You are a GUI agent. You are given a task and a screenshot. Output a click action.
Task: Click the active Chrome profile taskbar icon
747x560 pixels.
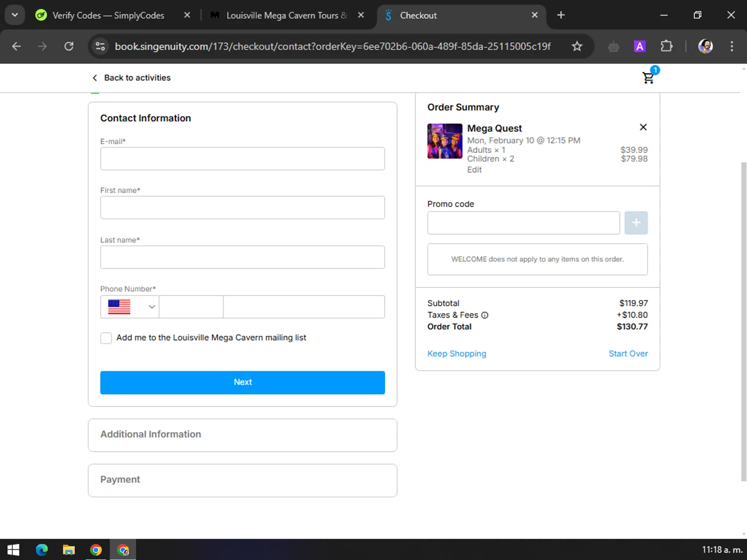coord(123,550)
